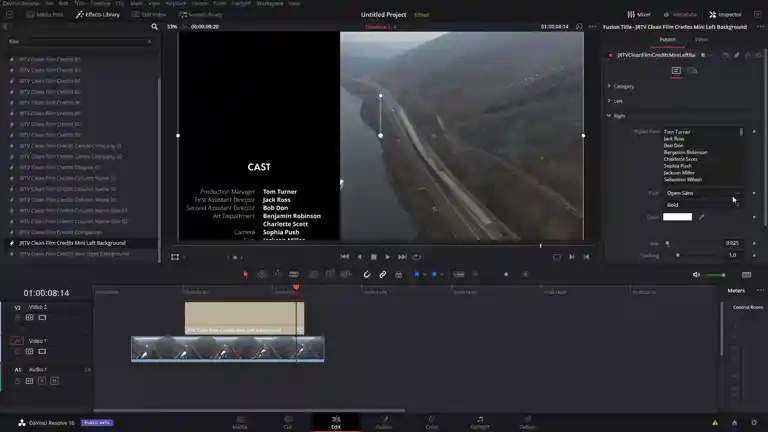Toggle the Inspector panel
This screenshot has width=768, height=432.
[x=725, y=15]
